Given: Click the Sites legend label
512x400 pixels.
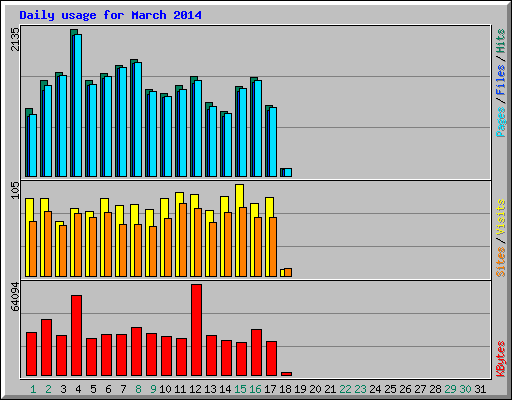Looking at the screenshot, I should (x=501, y=262).
